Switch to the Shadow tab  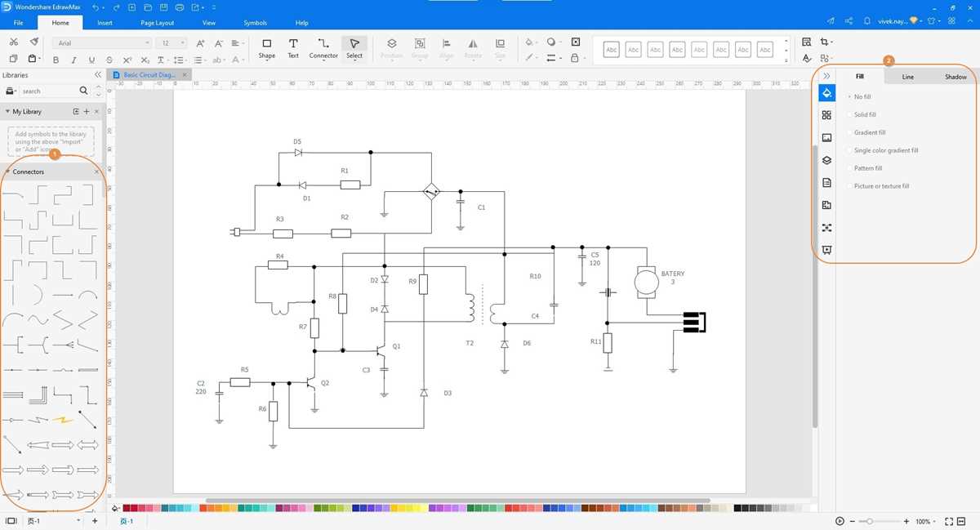tap(955, 77)
